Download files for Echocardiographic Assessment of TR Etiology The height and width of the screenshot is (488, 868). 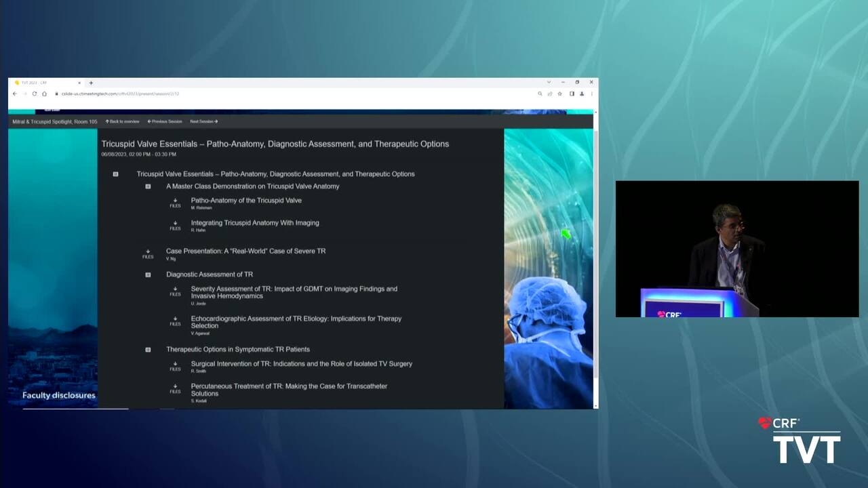(175, 321)
